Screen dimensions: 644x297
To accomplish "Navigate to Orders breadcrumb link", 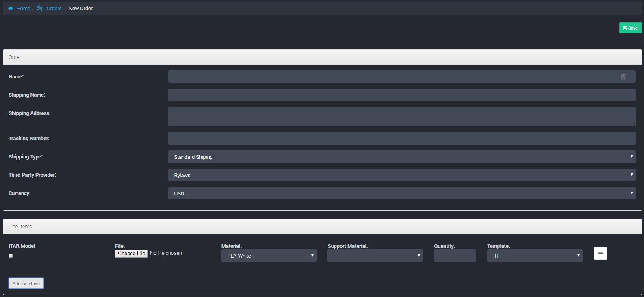I will 54,9.
